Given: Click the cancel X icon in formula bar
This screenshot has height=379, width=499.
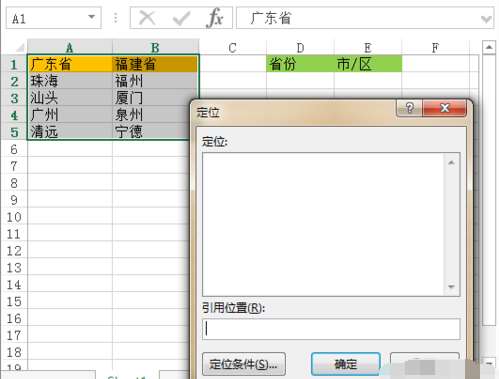Looking at the screenshot, I should pyautogui.click(x=147, y=18).
